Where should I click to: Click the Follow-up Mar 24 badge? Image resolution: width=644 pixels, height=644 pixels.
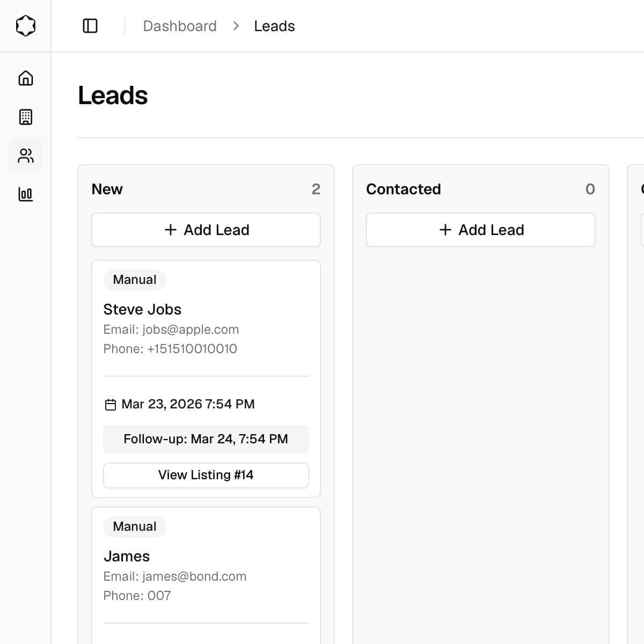tap(206, 439)
